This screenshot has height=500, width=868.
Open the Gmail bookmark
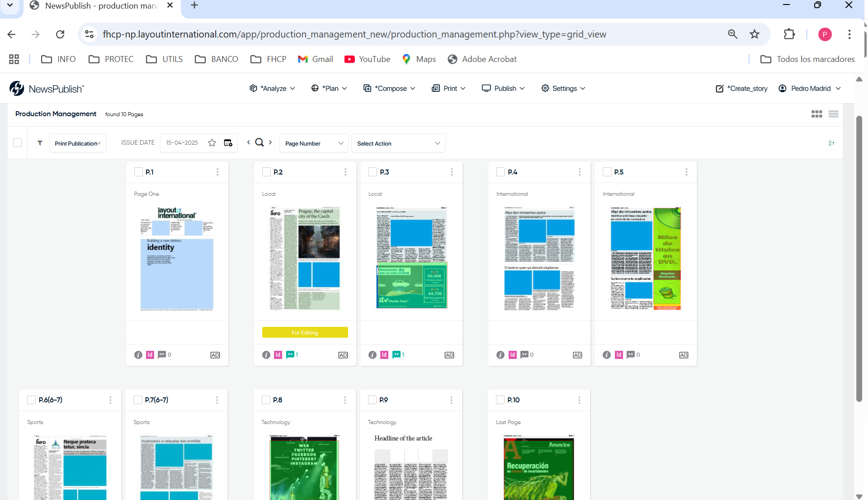[316, 59]
